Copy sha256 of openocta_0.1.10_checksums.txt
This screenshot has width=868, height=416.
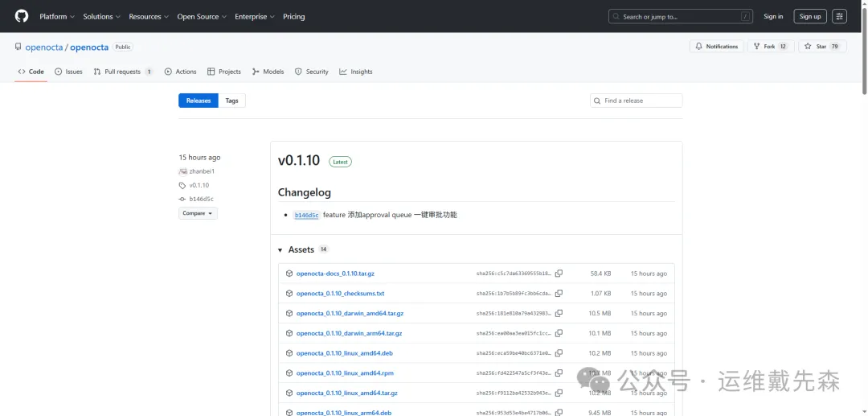point(559,294)
